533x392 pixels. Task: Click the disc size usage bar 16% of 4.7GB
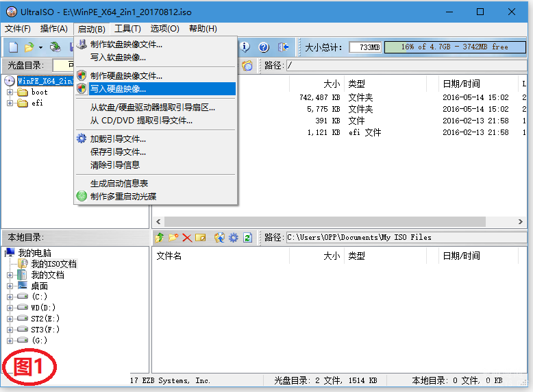455,47
